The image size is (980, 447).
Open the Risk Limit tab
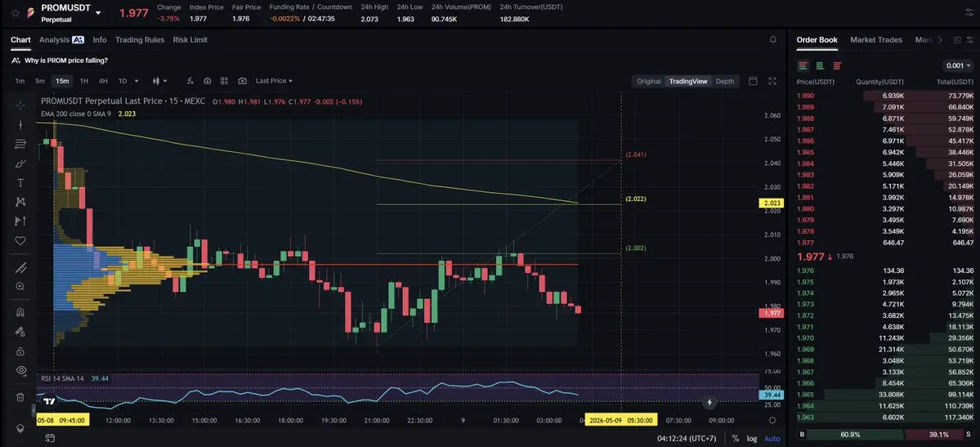190,39
